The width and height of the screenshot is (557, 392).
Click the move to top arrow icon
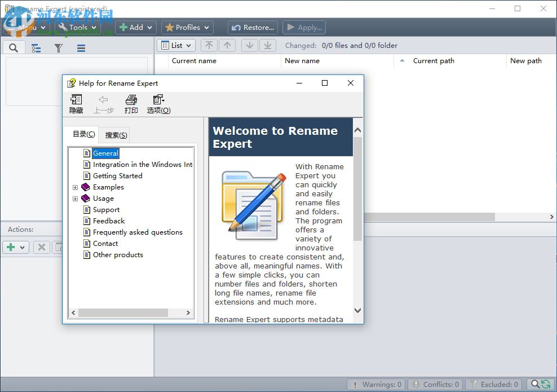click(209, 45)
